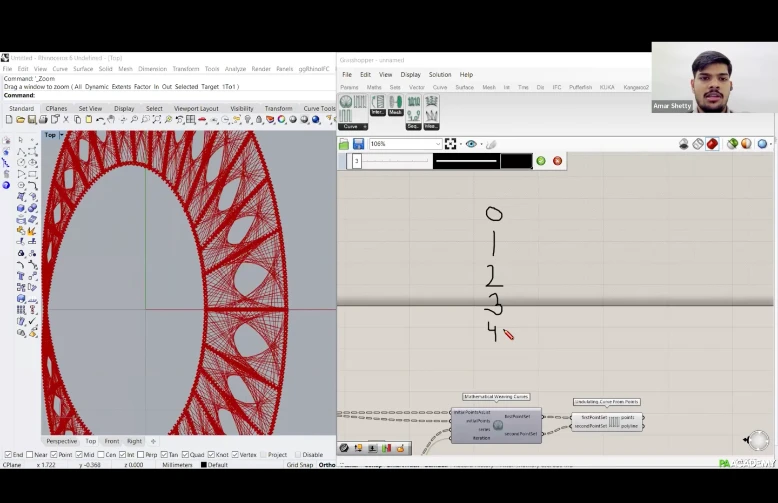Open the Top viewport title dropdown arrow
This screenshot has width=778, height=503.
(x=61, y=135)
